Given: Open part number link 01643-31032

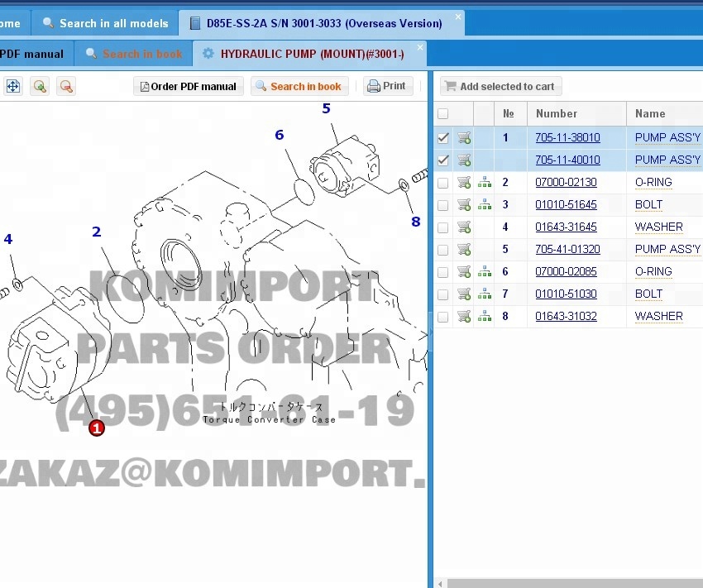Looking at the screenshot, I should point(566,317).
